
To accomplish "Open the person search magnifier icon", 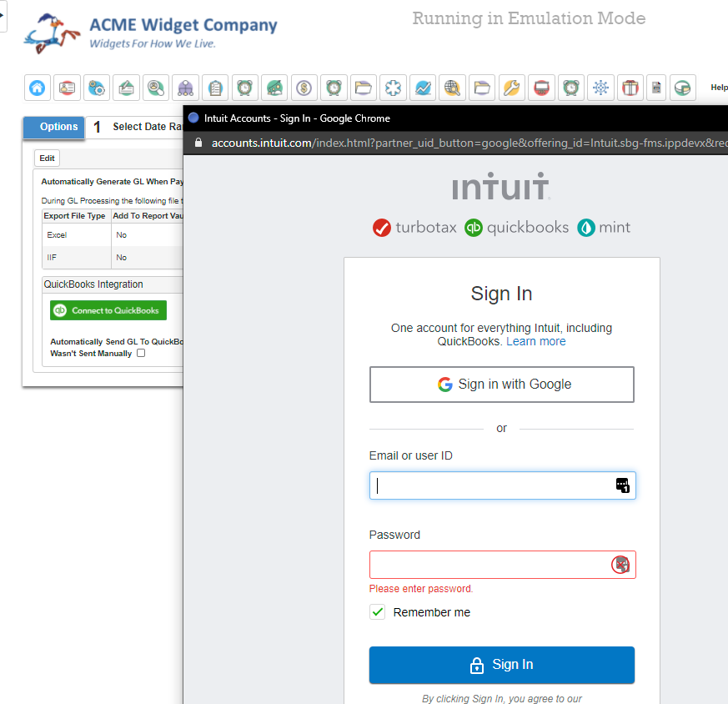I will click(x=156, y=88).
